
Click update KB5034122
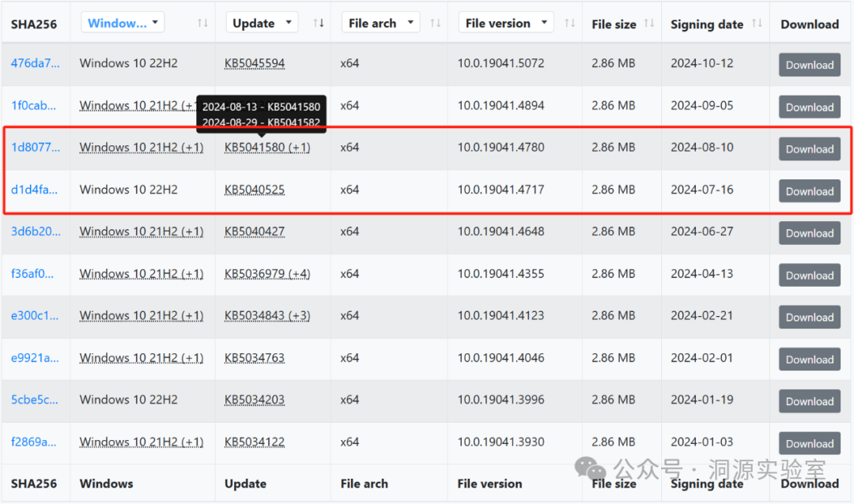[255, 442]
